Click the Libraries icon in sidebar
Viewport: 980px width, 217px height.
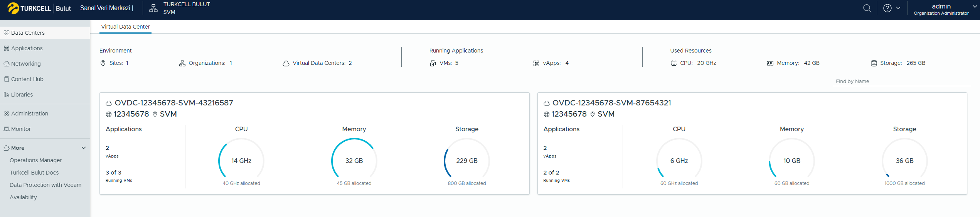(7, 95)
